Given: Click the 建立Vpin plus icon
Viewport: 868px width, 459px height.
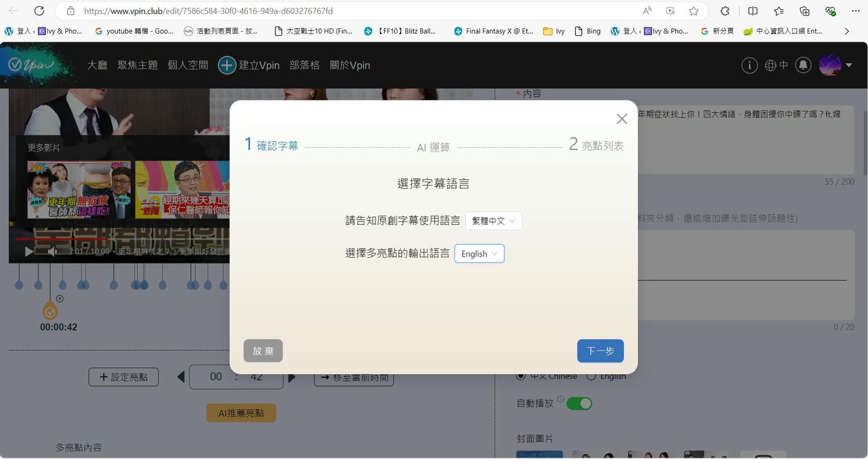Looking at the screenshot, I should pyautogui.click(x=227, y=65).
